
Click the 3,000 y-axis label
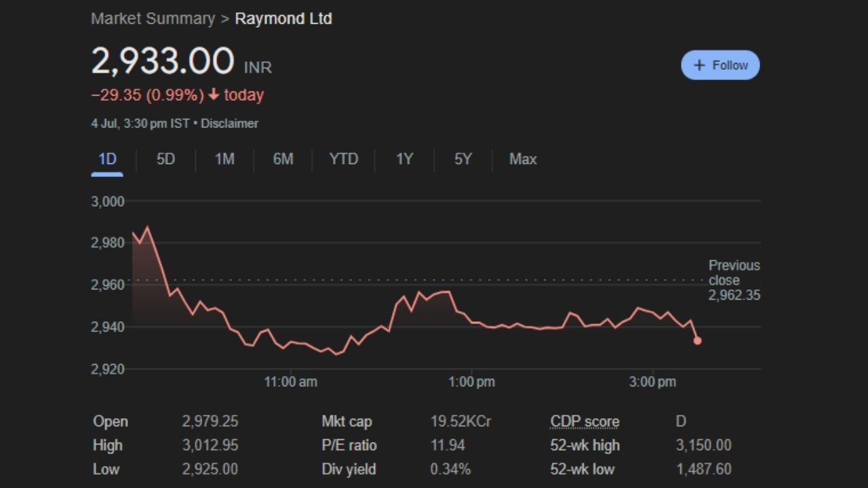click(x=108, y=201)
